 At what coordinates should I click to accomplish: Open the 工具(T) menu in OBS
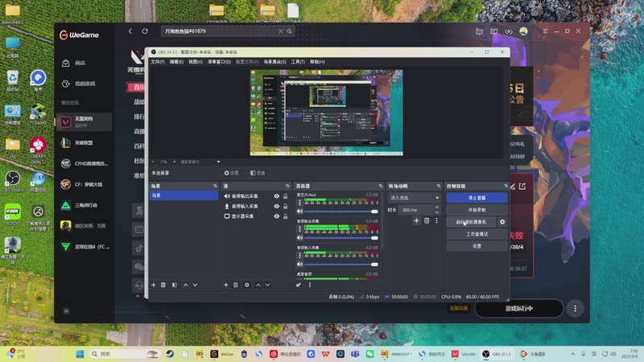[x=298, y=62]
